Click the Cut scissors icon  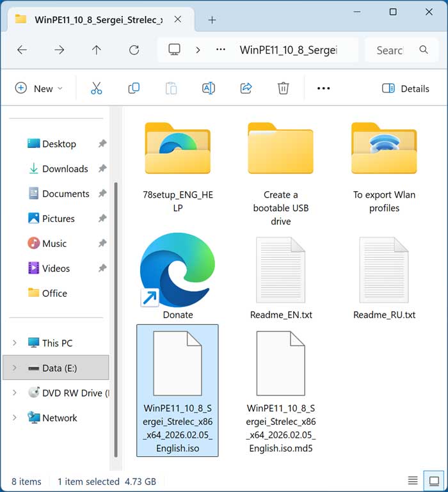97,88
